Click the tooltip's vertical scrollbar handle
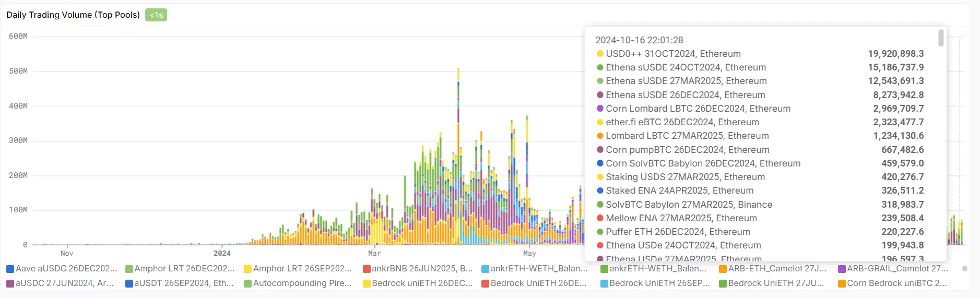980x298 pixels. pyautogui.click(x=941, y=38)
